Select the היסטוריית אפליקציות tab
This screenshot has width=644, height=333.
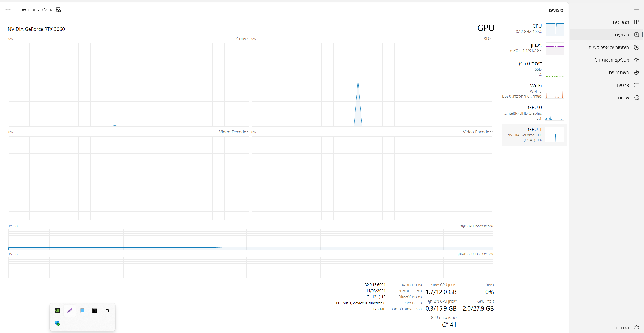tap(606, 47)
